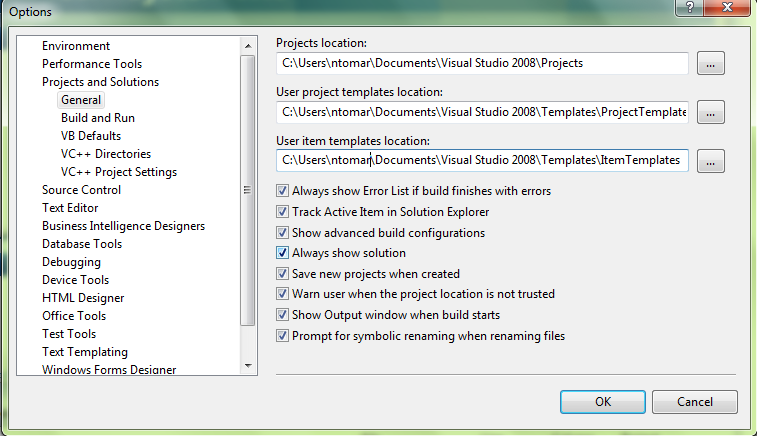This screenshot has height=436, width=757.
Task: Click the category tree vertical scrollbar
Action: pos(248,190)
